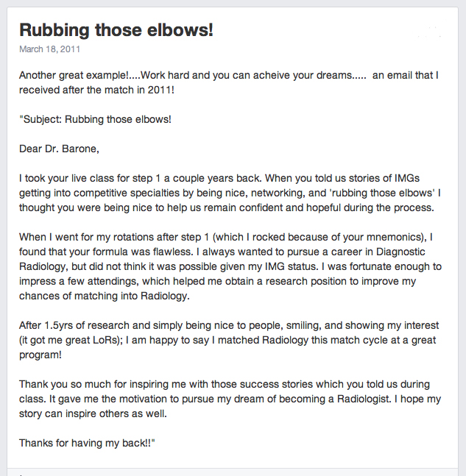466x476 pixels.
Task: Click the paragraph starting 'Thank you so much'
Action: coord(230,399)
